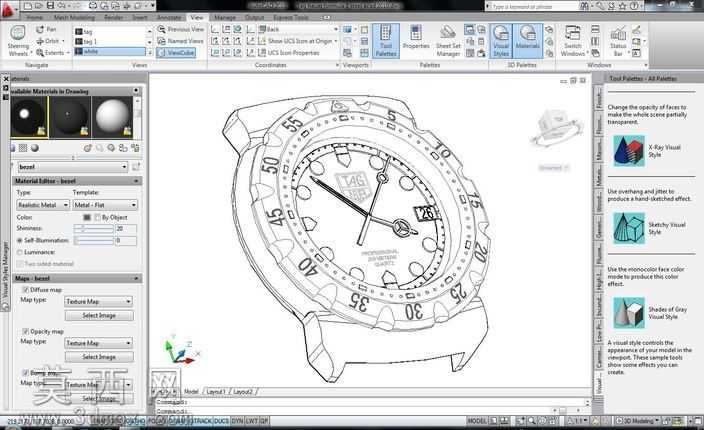This screenshot has width=704, height=430.
Task: Switch to the Home ribbon tab
Action: [35, 18]
